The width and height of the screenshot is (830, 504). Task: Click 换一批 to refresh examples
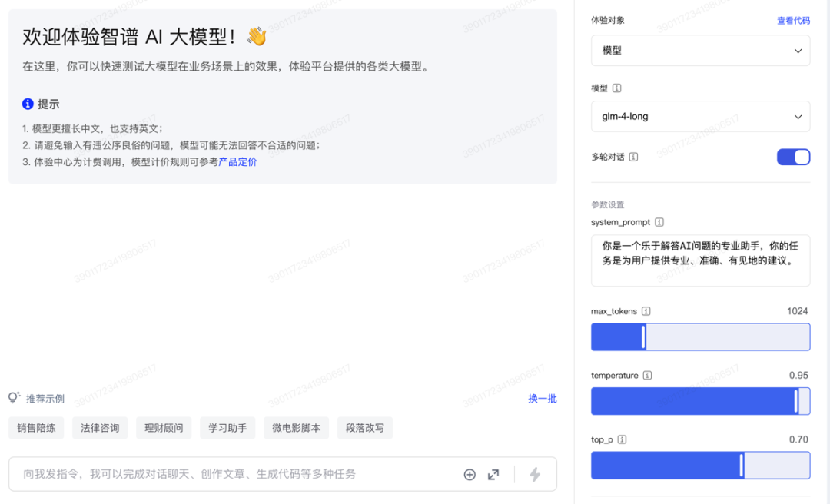tap(542, 399)
